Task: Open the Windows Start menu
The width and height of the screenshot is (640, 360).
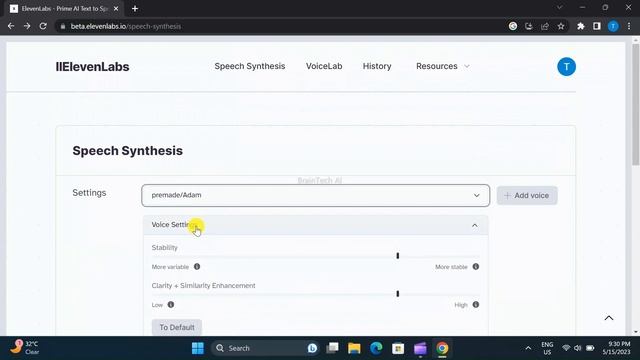Action: (x=198, y=348)
